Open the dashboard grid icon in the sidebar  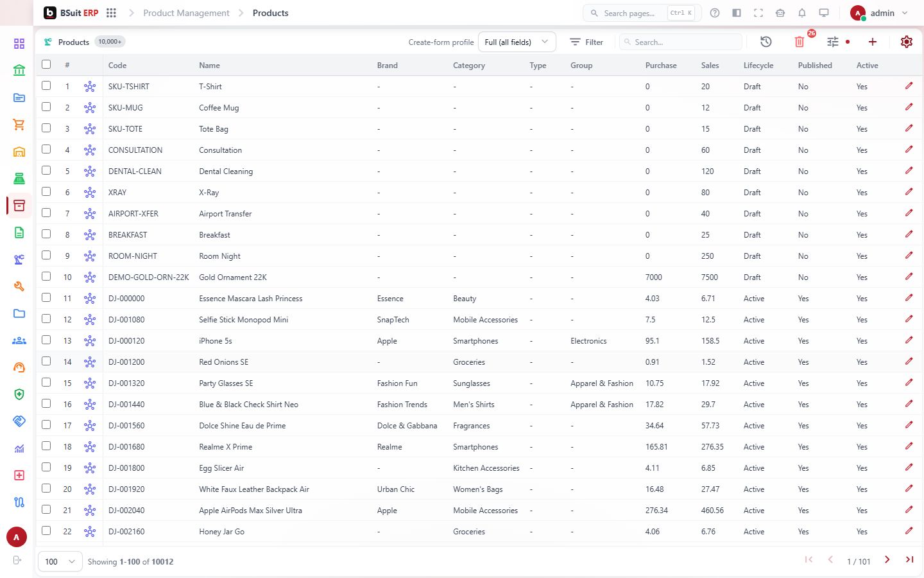click(x=19, y=44)
